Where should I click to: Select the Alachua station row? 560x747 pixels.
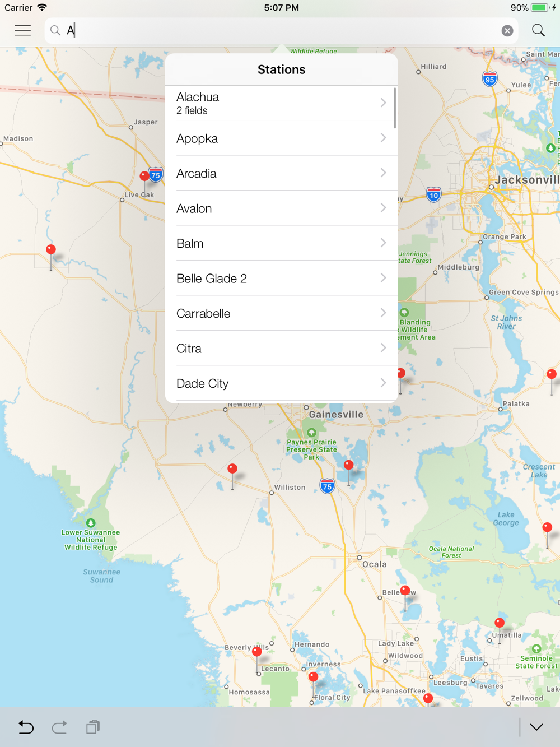pos(281,103)
